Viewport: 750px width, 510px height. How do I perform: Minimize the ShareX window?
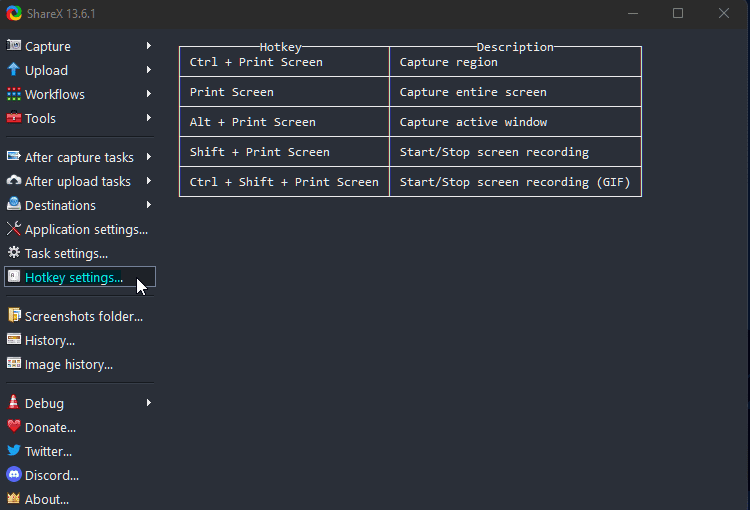(x=633, y=13)
